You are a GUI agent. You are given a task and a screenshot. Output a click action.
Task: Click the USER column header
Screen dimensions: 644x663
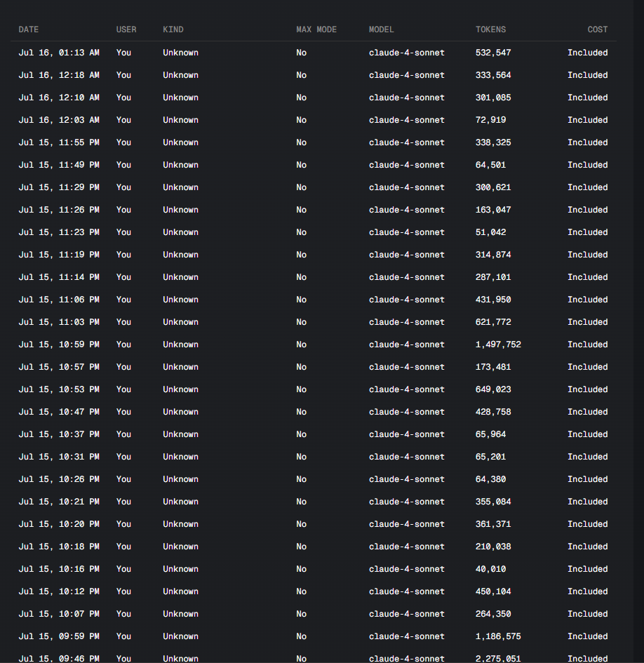tap(126, 29)
